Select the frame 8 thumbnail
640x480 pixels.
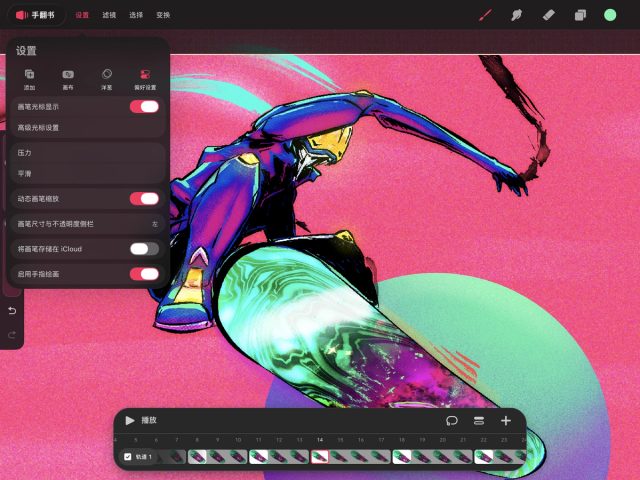click(197, 457)
